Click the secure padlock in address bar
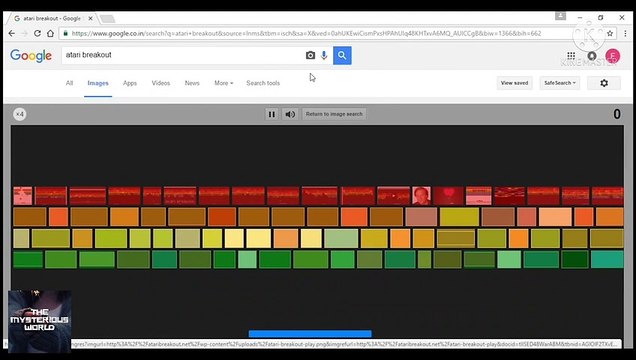The height and width of the screenshot is (360, 636). click(x=66, y=33)
